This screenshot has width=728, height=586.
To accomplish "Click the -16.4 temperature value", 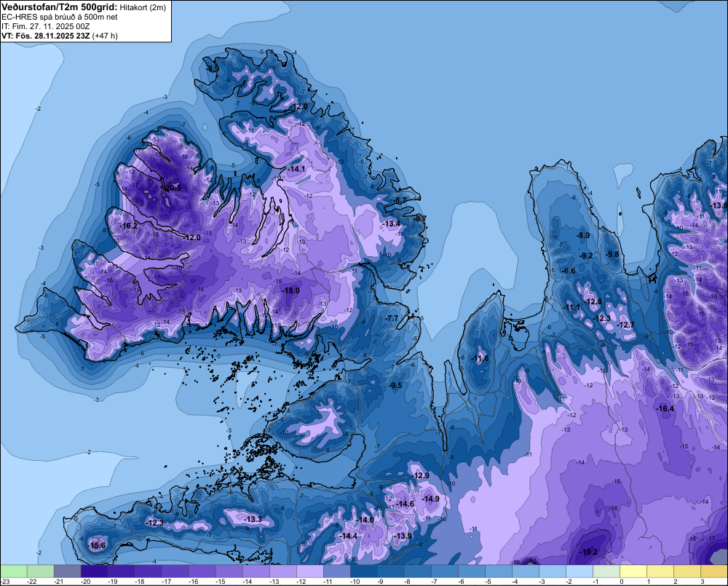I will (665, 408).
